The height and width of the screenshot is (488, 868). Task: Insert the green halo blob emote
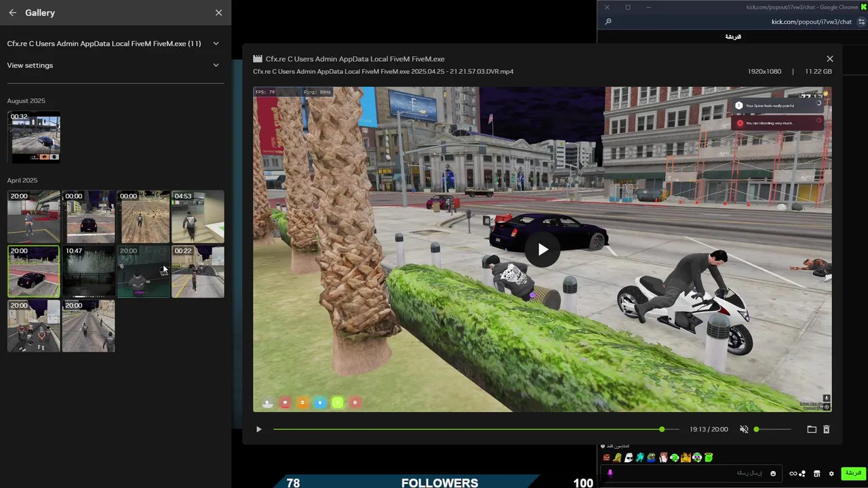(709, 457)
